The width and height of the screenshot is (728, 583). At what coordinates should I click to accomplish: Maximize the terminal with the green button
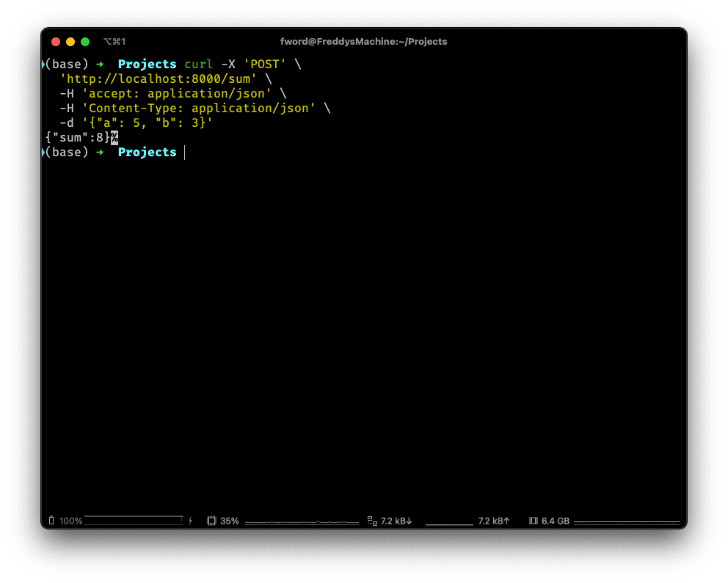pos(85,42)
